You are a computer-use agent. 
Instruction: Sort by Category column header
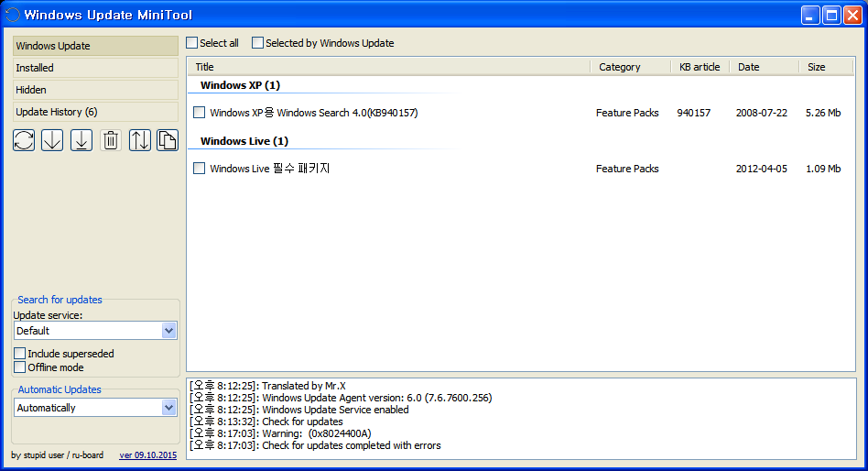pos(631,67)
